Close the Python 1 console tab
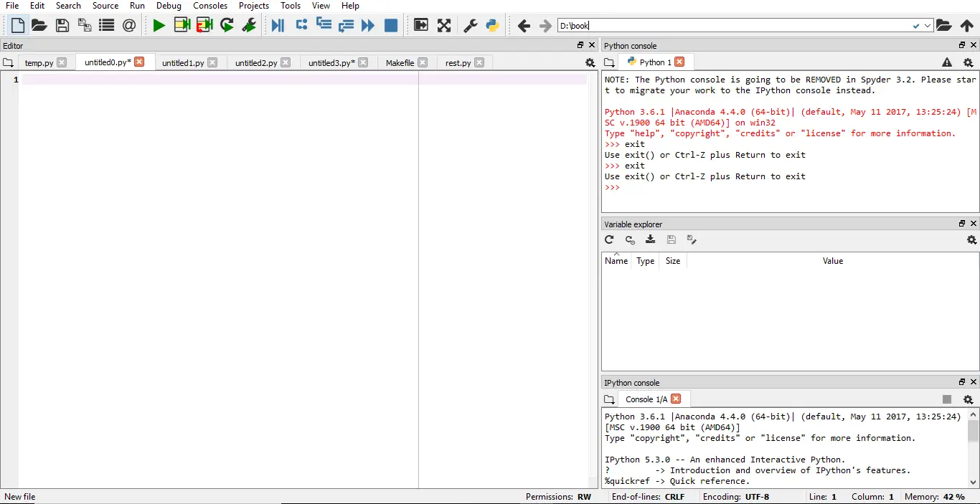The image size is (980, 504). tap(679, 62)
